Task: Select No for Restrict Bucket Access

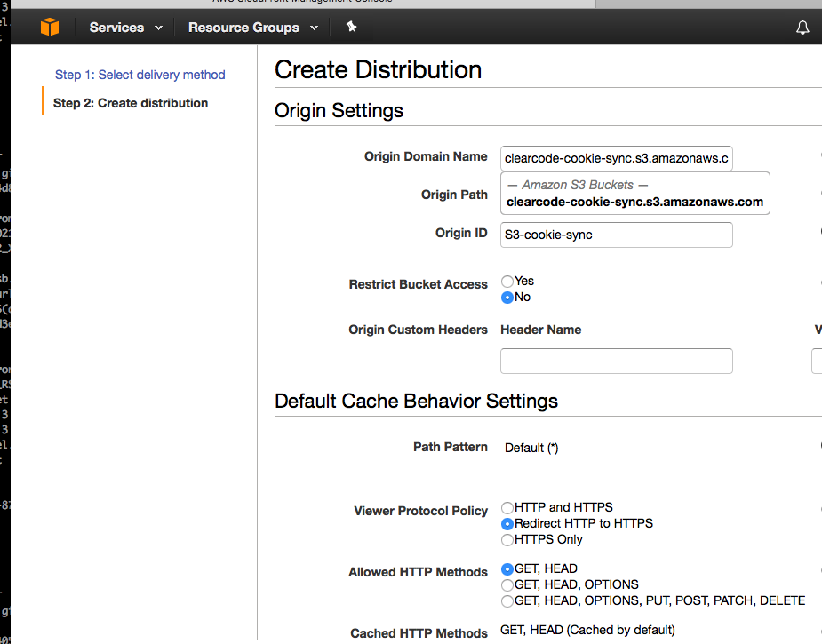Action: tap(507, 297)
